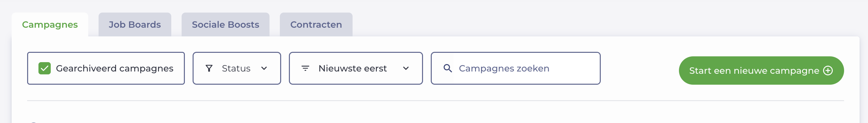Expand the Status dropdown chevron

(264, 69)
